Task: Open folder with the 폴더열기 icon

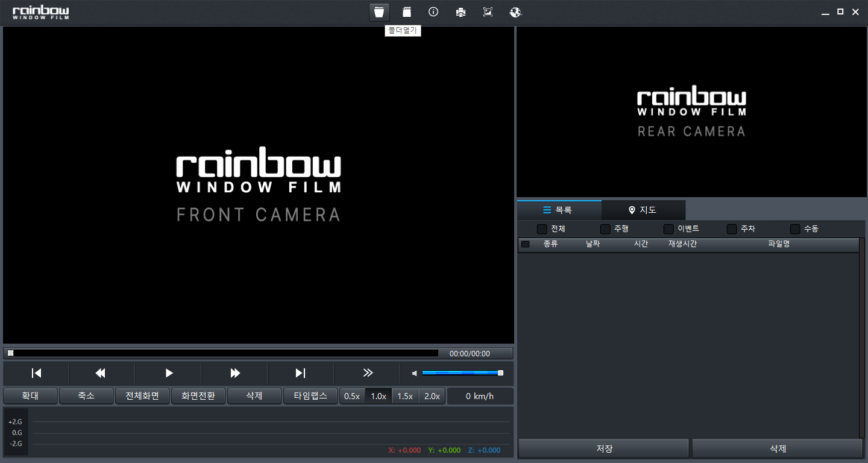Action: coord(379,12)
